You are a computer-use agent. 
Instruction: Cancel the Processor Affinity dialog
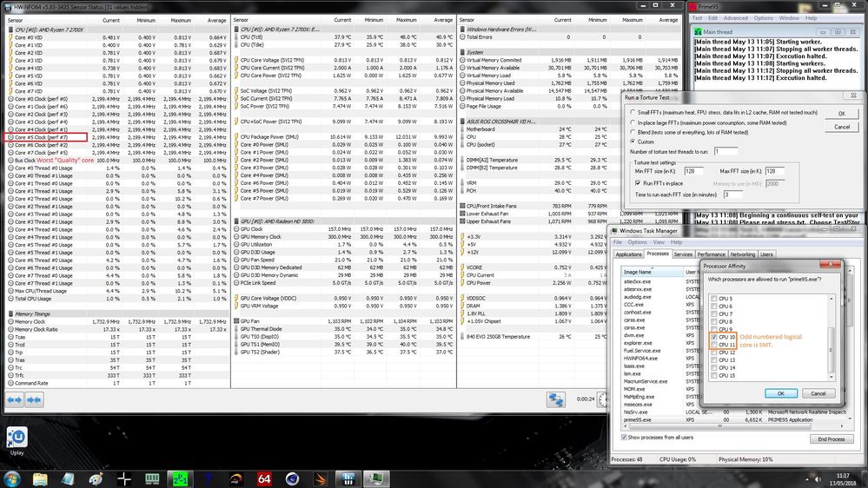[x=818, y=393]
